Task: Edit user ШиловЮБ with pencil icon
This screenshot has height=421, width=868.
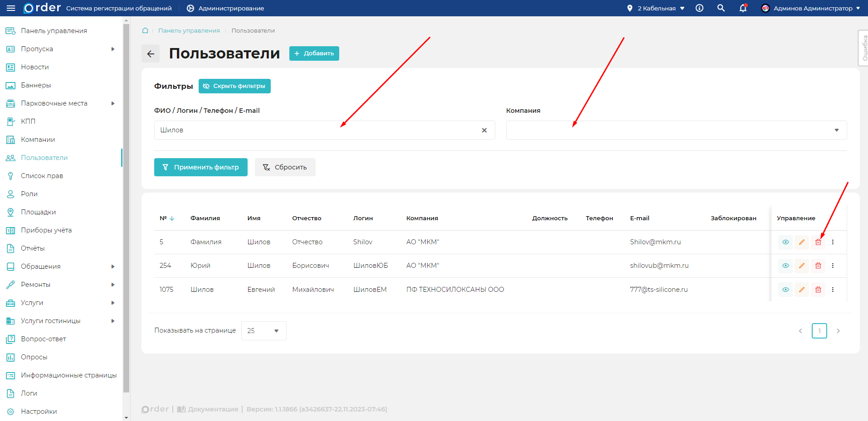Action: (801, 266)
